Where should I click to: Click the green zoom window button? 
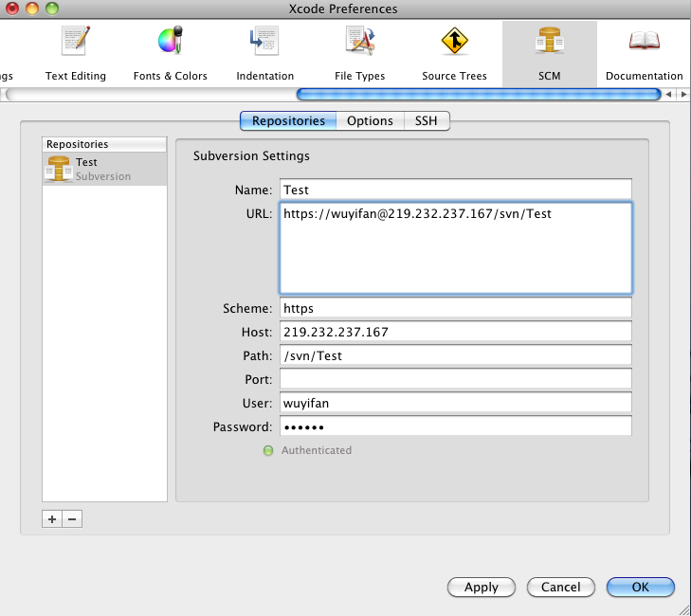[x=52, y=9]
